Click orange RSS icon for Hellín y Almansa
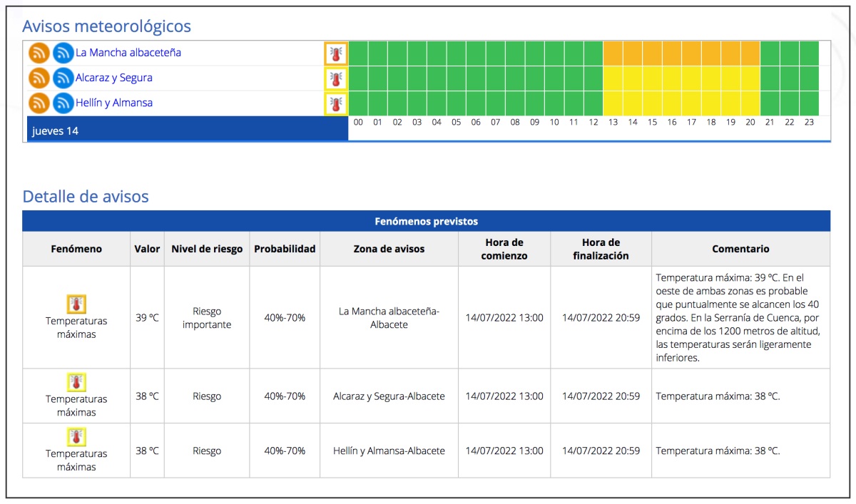This screenshot has height=504, width=856. click(x=39, y=103)
